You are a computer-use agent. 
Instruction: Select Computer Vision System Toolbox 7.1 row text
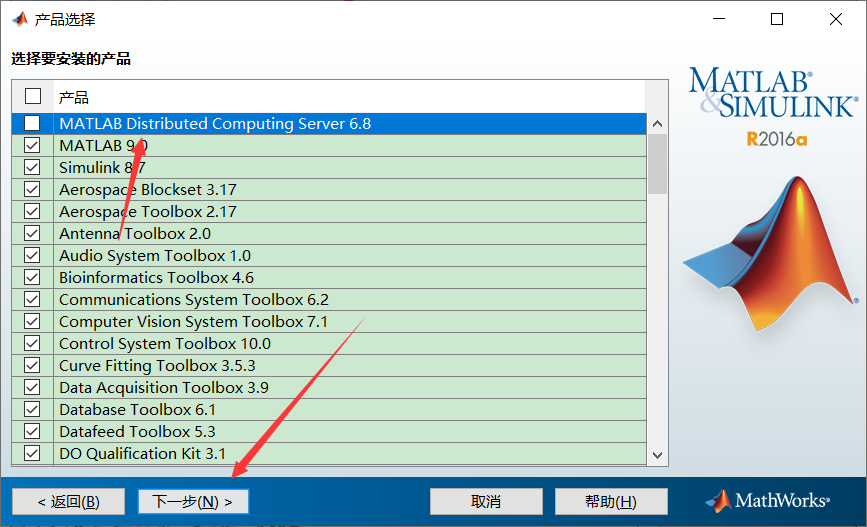click(194, 321)
